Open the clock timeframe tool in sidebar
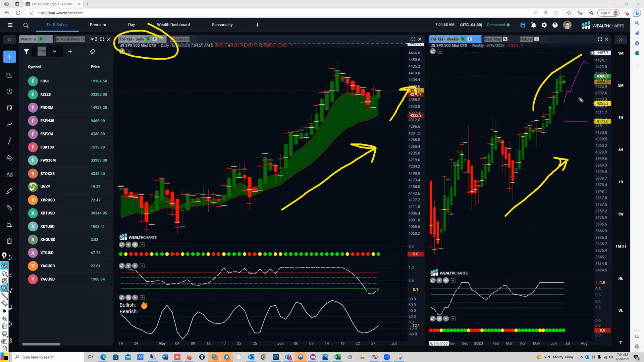This screenshot has width=644, height=362. (x=9, y=92)
